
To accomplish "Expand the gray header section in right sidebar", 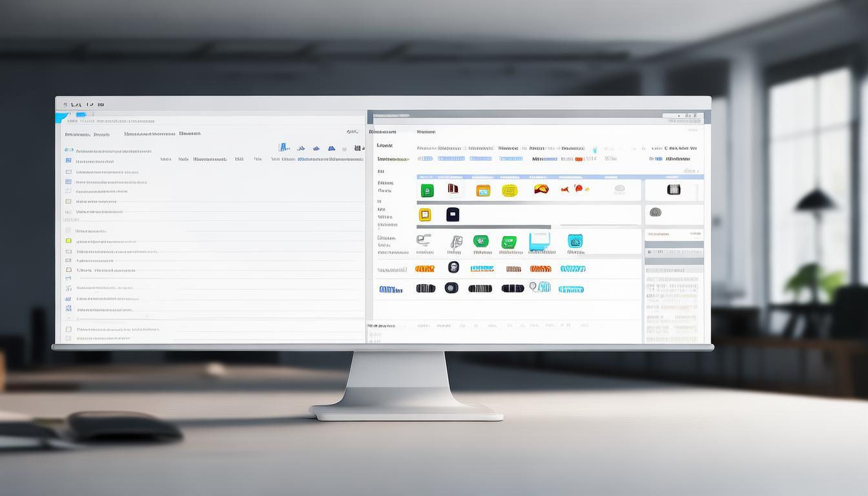I will coord(674,245).
